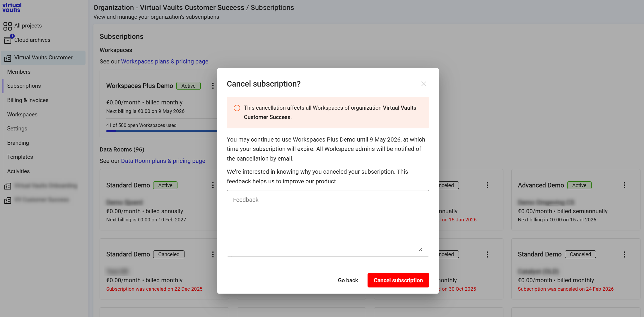Image resolution: width=644 pixels, height=317 pixels.
Task: Click Canceled badge dated 24 Feb 2026
Action: [580, 254]
